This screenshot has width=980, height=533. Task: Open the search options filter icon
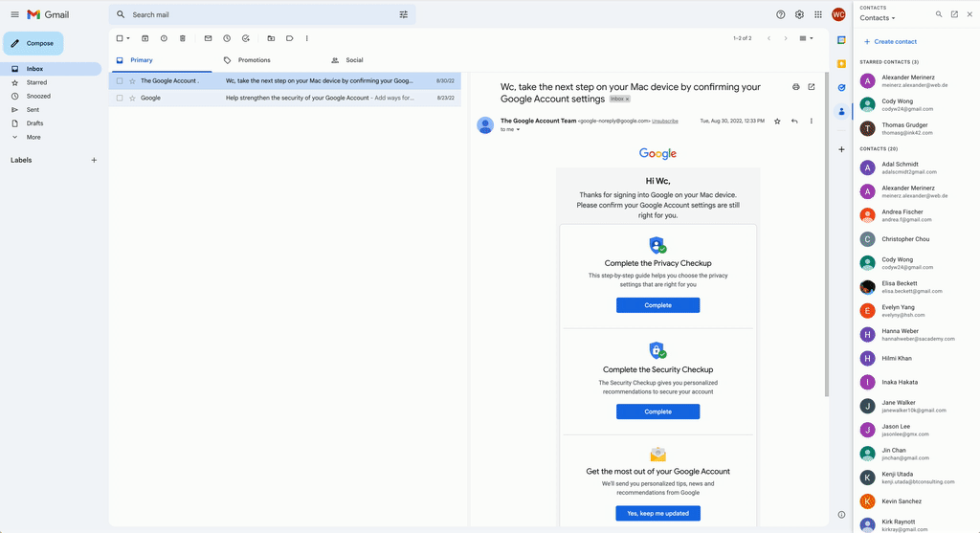coord(404,14)
